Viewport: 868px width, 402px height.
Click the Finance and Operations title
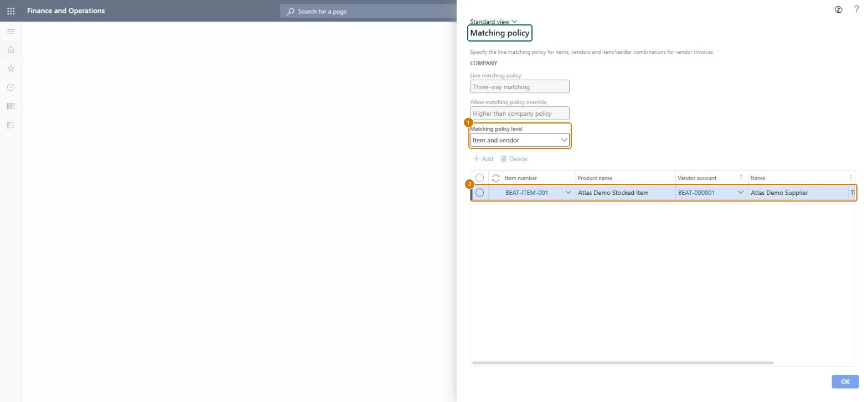coord(66,11)
